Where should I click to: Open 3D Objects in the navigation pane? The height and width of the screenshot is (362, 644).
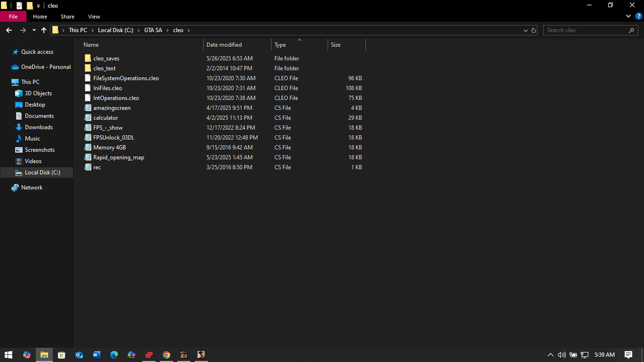tap(38, 94)
